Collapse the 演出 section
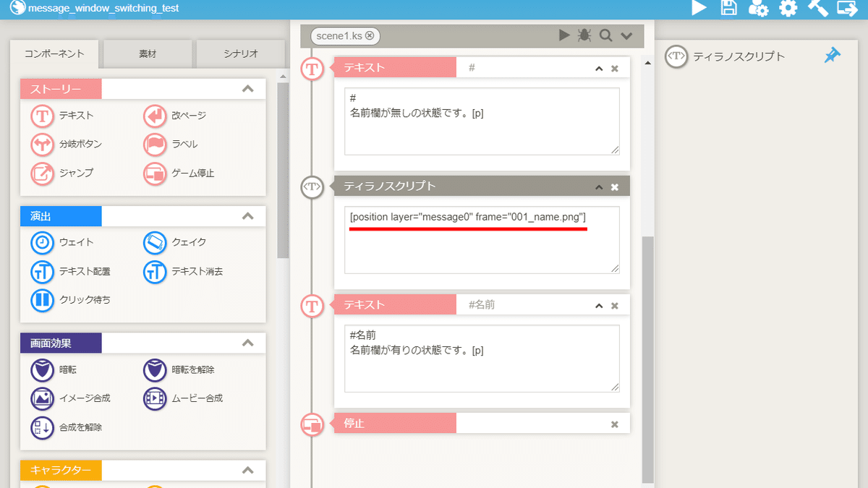 [248, 216]
